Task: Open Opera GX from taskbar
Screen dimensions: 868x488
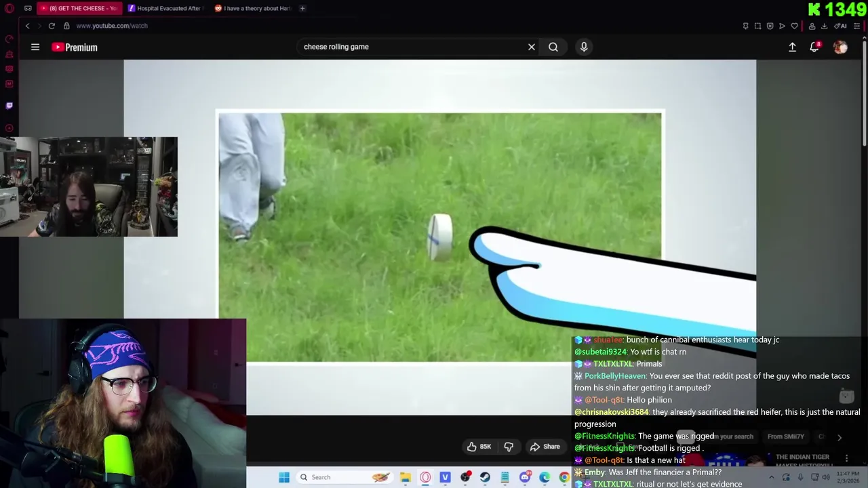Action: point(425,477)
